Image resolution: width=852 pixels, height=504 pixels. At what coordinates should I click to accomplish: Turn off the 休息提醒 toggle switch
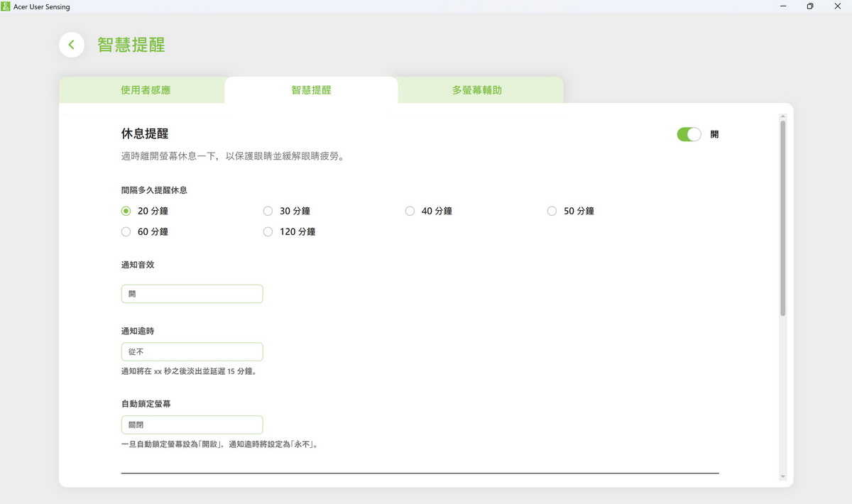tap(689, 134)
